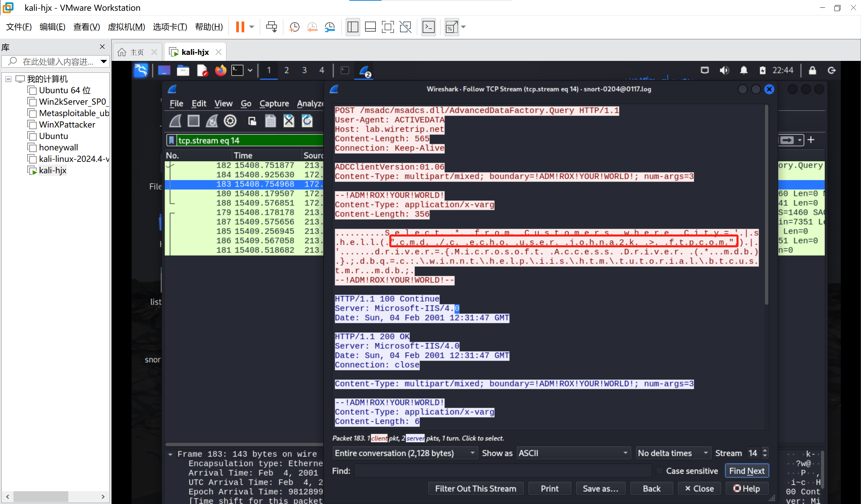Click the send Ctrl+Alt+Del icon
This screenshot has height=504, width=861.
pyautogui.click(x=272, y=27)
